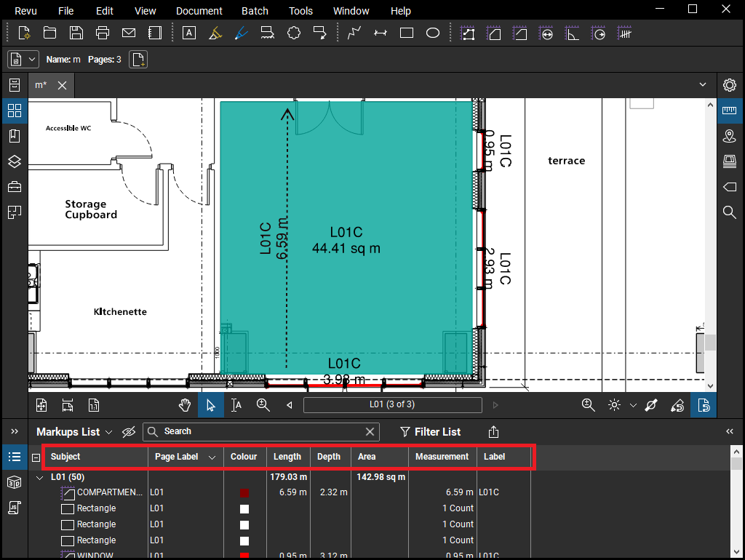745x560 pixels.
Task: Sort by the Subject column header
Action: (x=65, y=457)
